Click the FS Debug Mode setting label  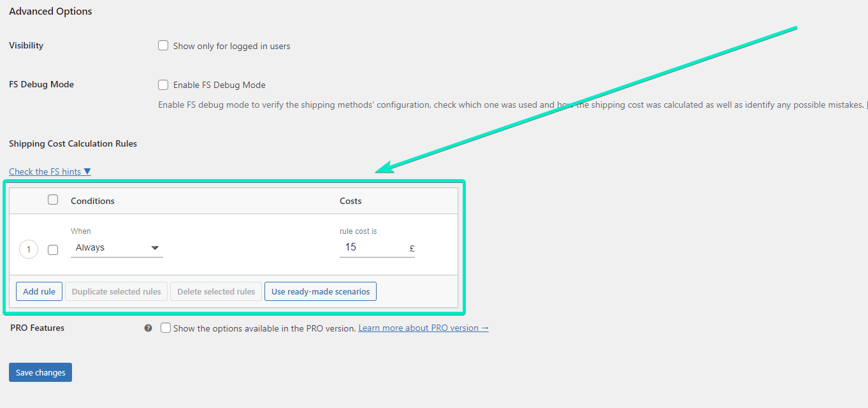point(41,84)
